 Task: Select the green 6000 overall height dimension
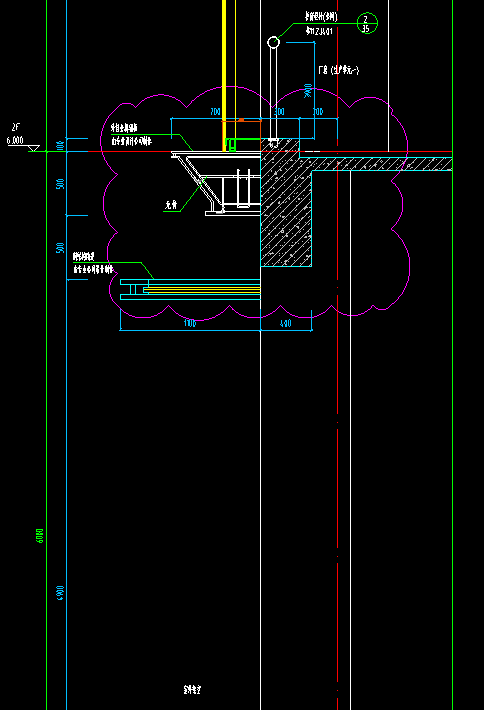40,536
